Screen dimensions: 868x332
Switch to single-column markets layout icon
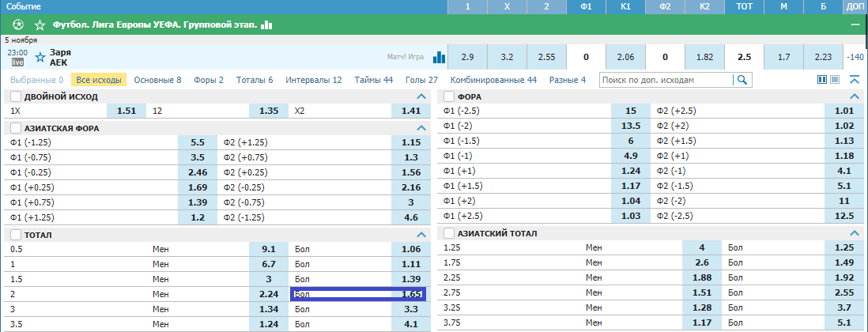pyautogui.click(x=835, y=80)
